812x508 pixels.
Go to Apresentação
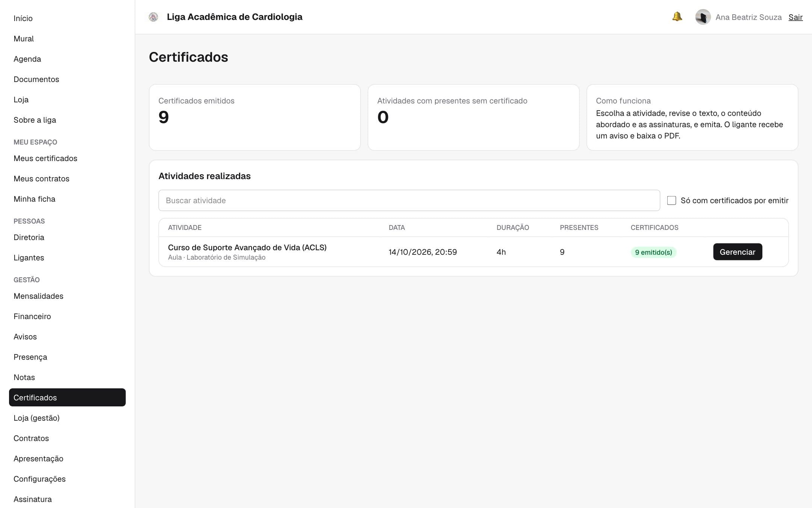(x=67, y=458)
